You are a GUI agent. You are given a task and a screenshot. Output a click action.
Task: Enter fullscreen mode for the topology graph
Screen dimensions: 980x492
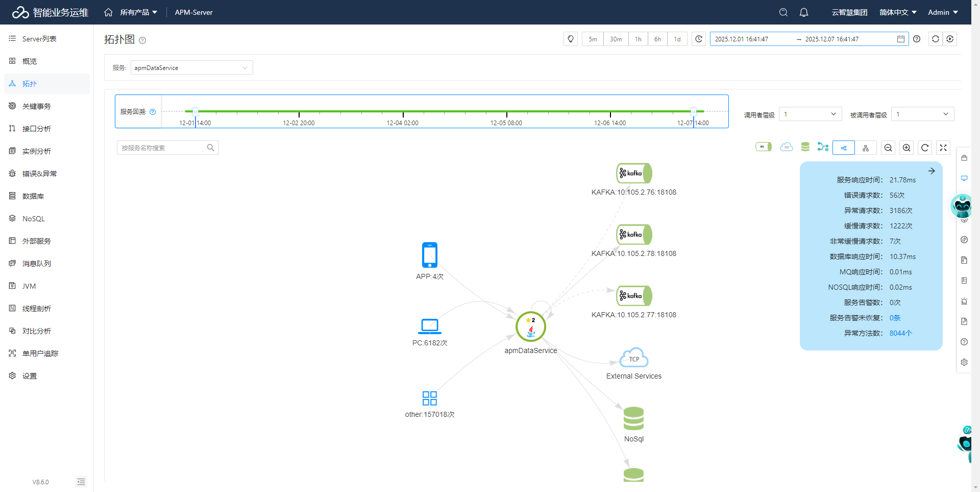coord(943,148)
